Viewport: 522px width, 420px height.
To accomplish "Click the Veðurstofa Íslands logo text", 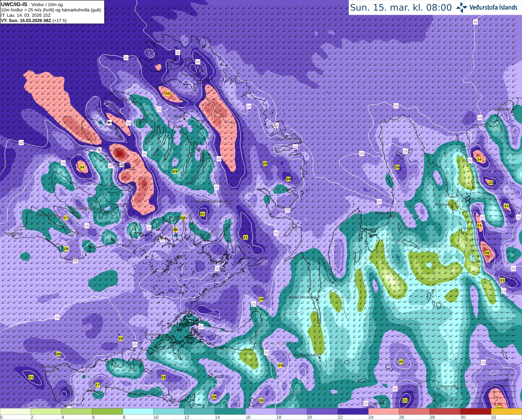I will point(493,7).
